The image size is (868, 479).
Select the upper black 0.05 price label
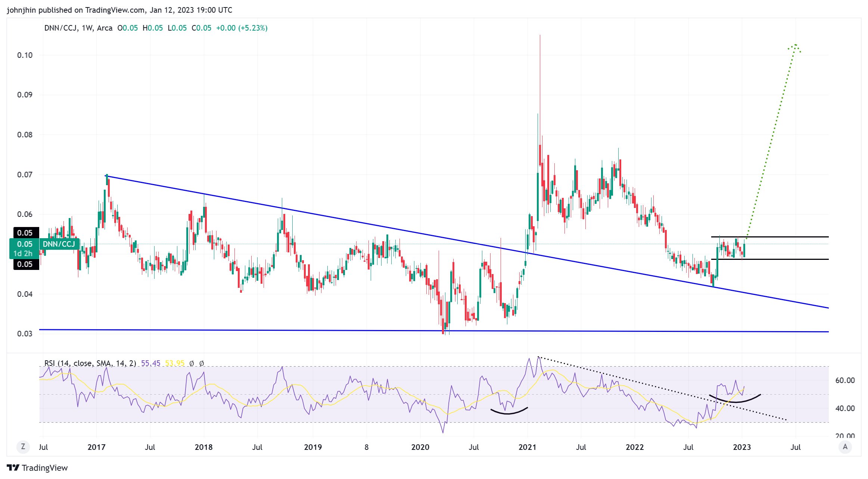click(25, 233)
